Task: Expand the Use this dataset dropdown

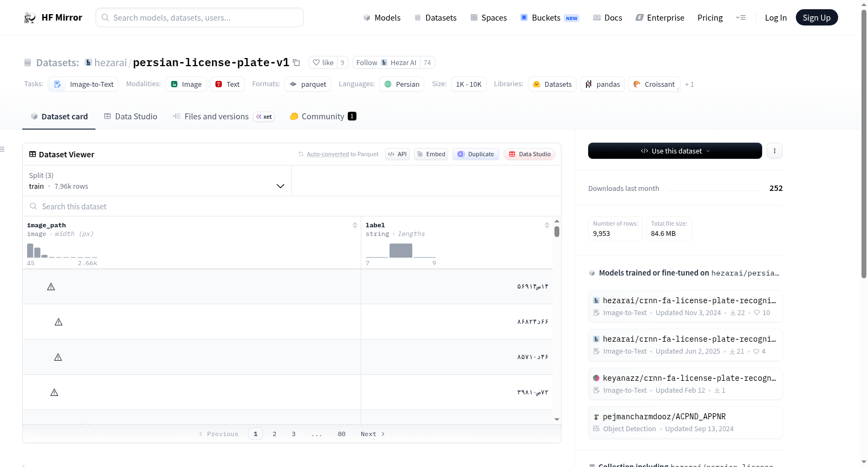Action: tap(675, 151)
